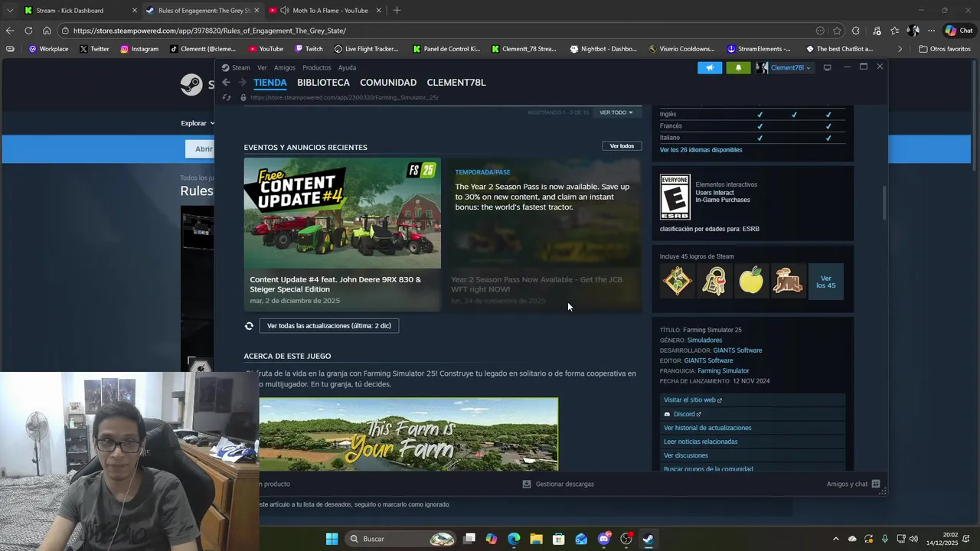
Task: Open the Amigos y chat panel icon
Action: (876, 484)
